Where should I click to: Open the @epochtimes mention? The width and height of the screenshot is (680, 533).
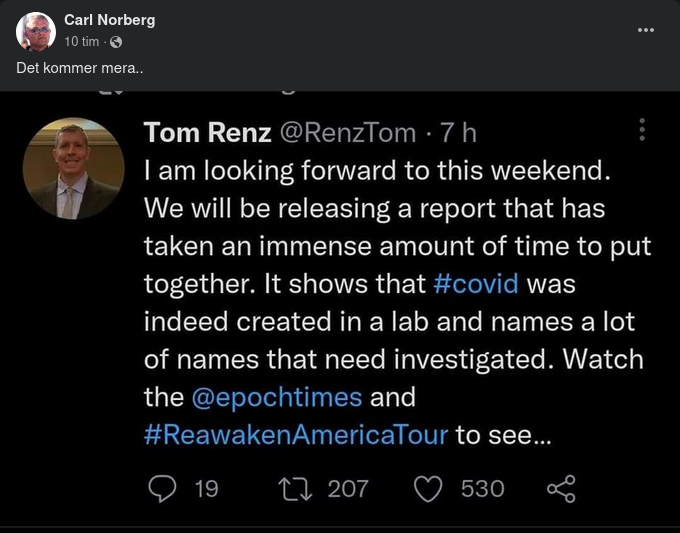[x=276, y=397]
